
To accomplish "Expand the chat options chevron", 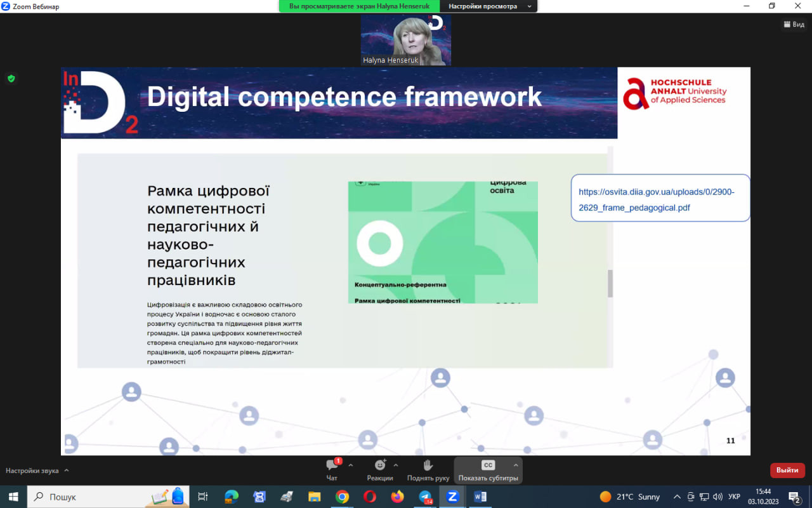I will click(351, 465).
